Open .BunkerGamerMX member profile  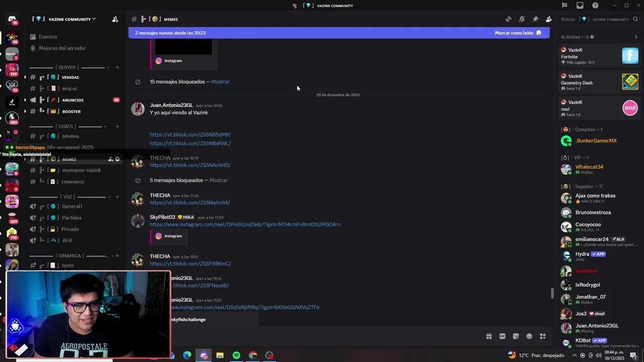pyautogui.click(x=599, y=141)
